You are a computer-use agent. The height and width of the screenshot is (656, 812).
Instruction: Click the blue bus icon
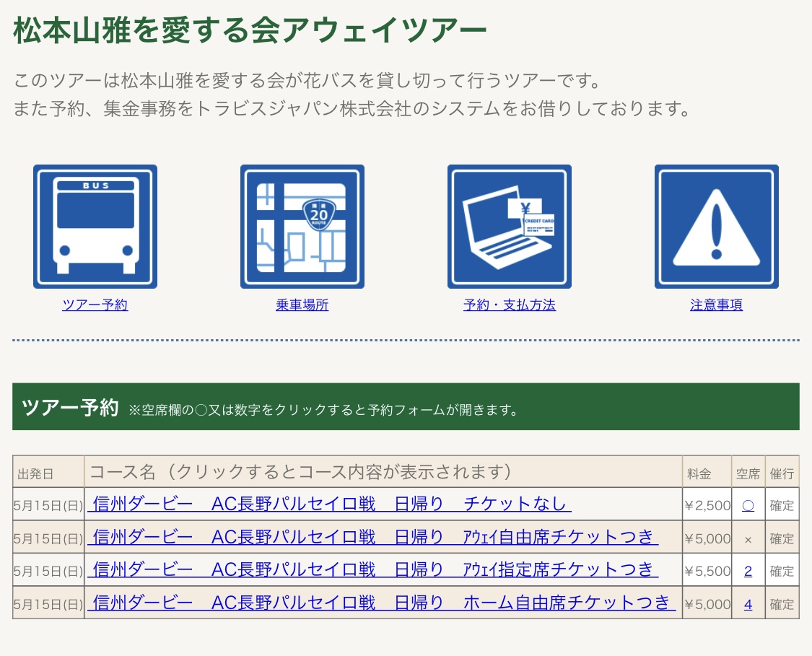pyautogui.click(x=95, y=227)
